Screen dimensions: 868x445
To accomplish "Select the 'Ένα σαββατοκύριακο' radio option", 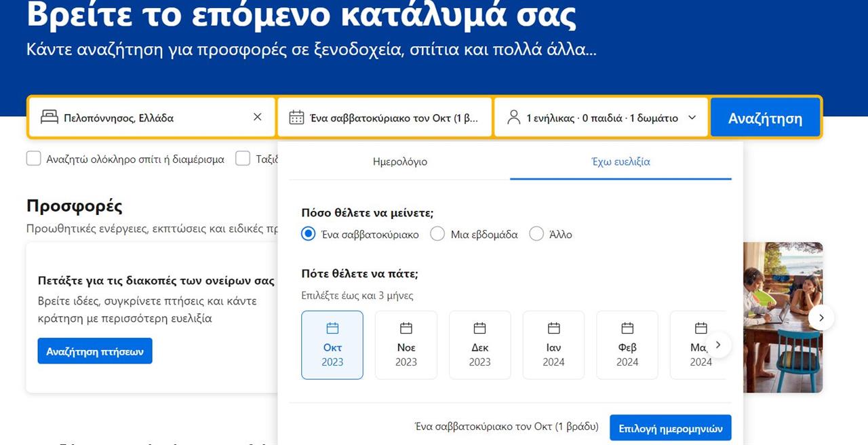I will (309, 234).
